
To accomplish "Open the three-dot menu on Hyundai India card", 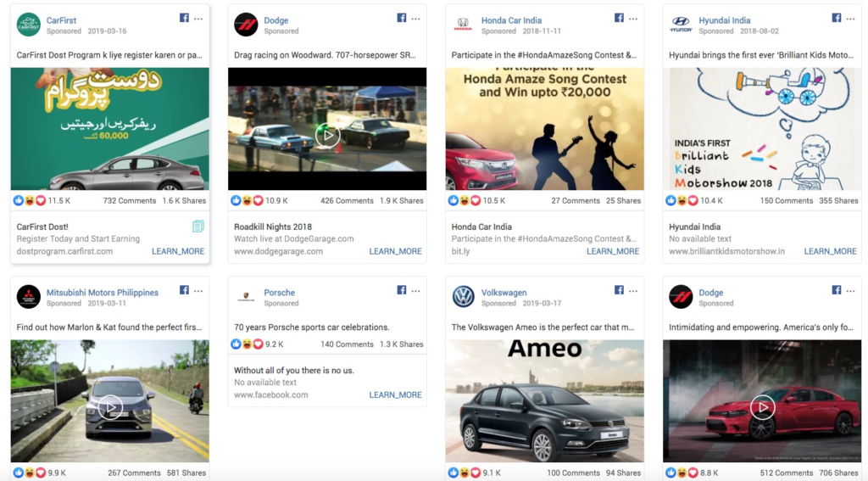I will point(851,19).
